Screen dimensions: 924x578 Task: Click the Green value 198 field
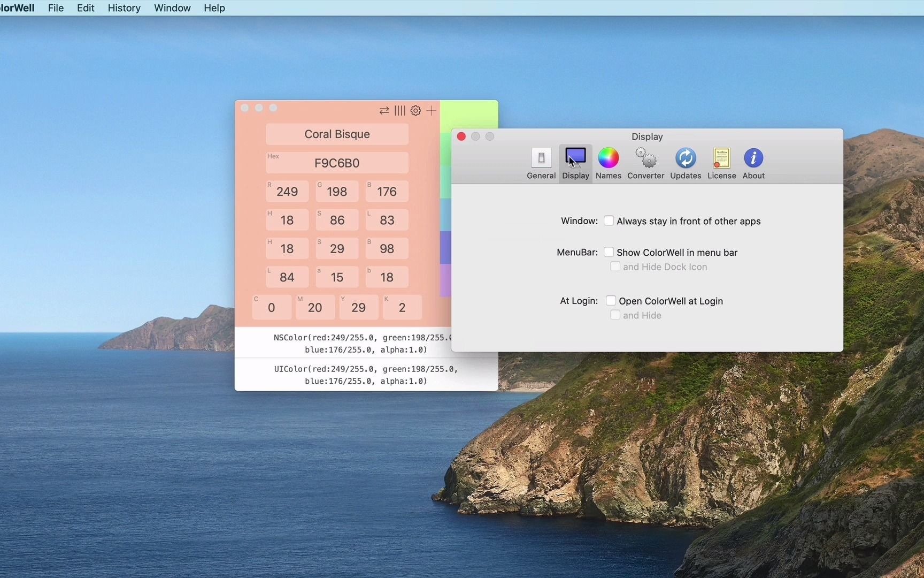pyautogui.click(x=337, y=191)
